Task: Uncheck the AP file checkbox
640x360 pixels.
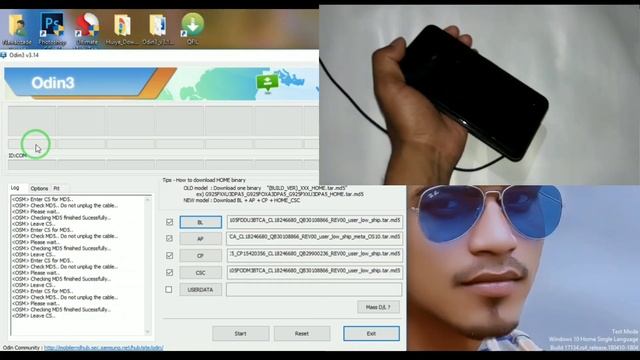Action: [169, 238]
